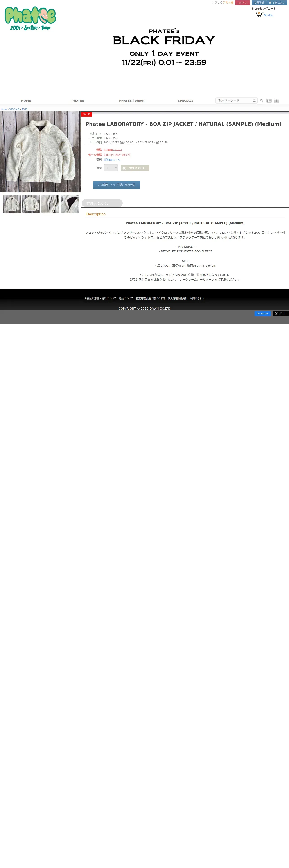
Task: Click the Description heading
Action: pos(96,214)
